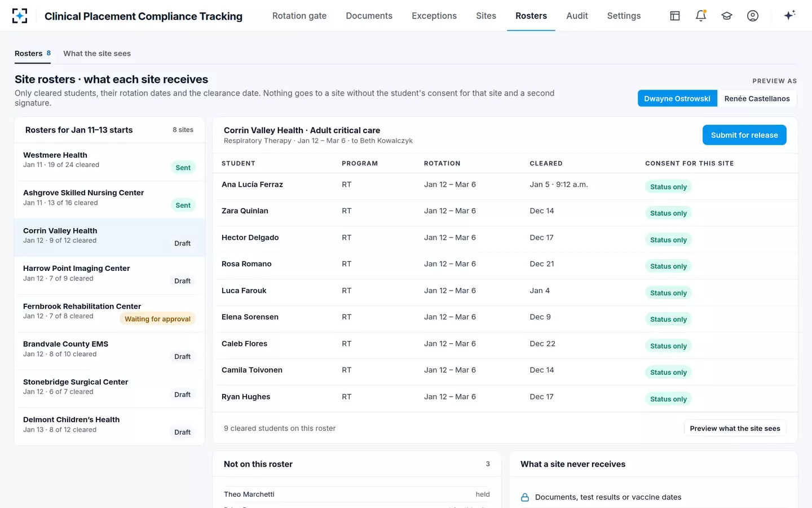Click the lock icon beside Documents line

(525, 497)
